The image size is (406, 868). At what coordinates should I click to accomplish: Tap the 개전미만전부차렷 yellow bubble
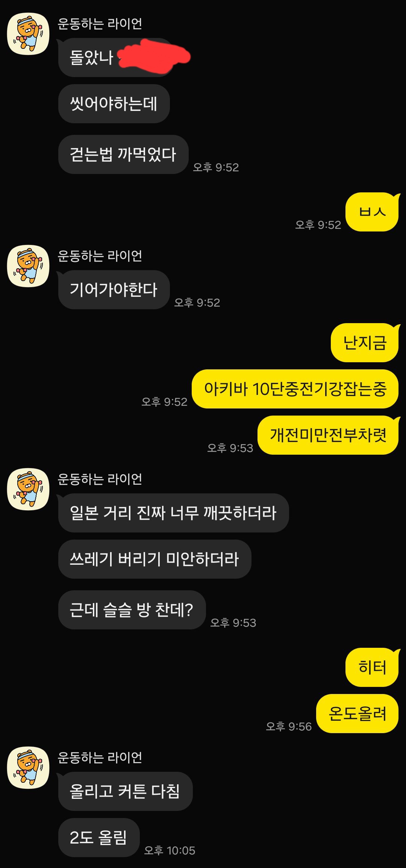pos(328,435)
